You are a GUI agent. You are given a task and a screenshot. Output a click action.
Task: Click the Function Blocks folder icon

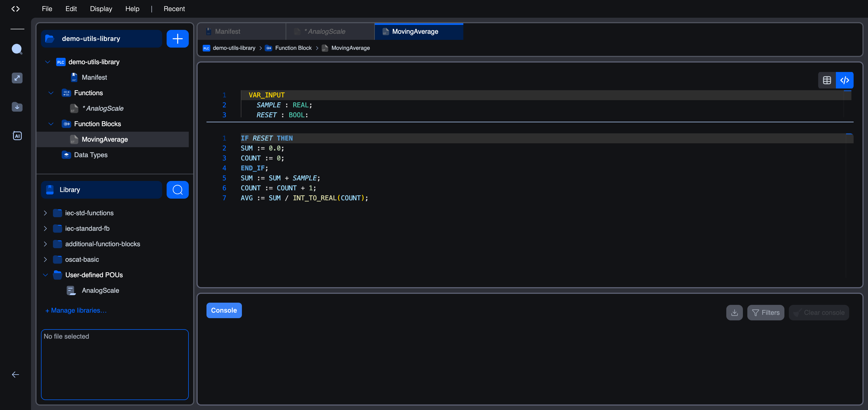(66, 124)
